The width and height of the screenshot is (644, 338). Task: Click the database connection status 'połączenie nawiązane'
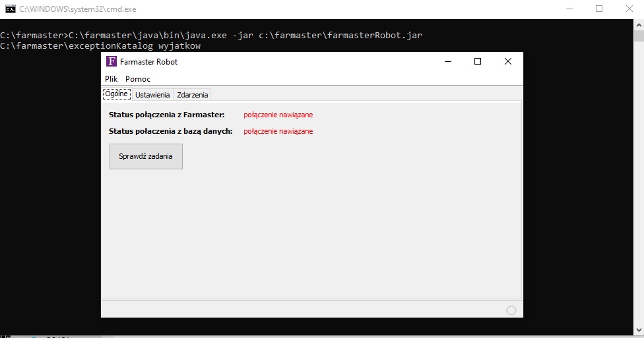tap(278, 131)
